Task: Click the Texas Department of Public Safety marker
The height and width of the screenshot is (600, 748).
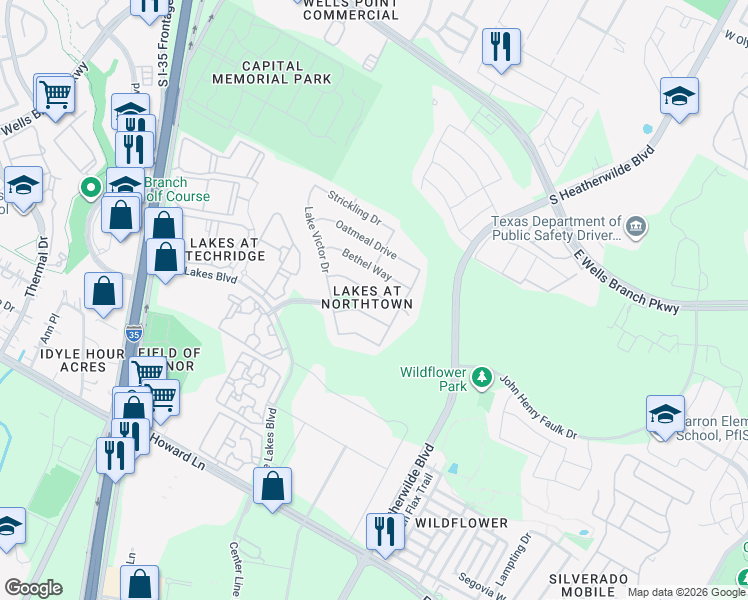Action: (636, 228)
